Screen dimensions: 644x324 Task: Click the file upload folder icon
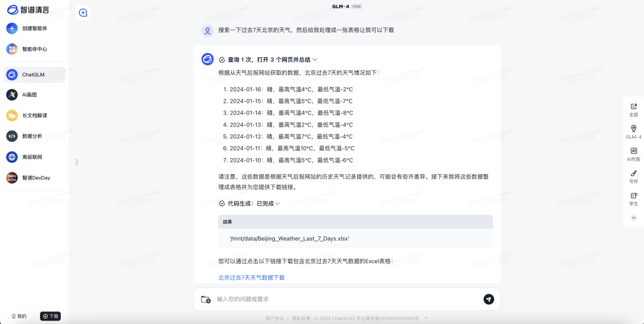[x=206, y=300]
